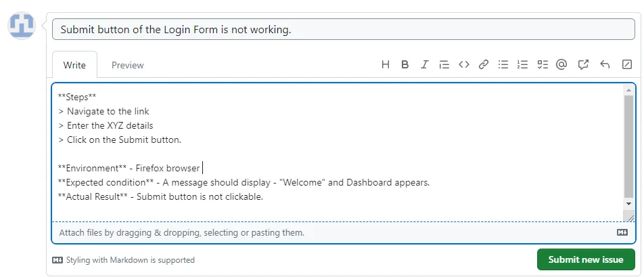This screenshot has height=277, width=644.
Task: Insert code formatting with angle brackets icon
Action: click(x=463, y=64)
